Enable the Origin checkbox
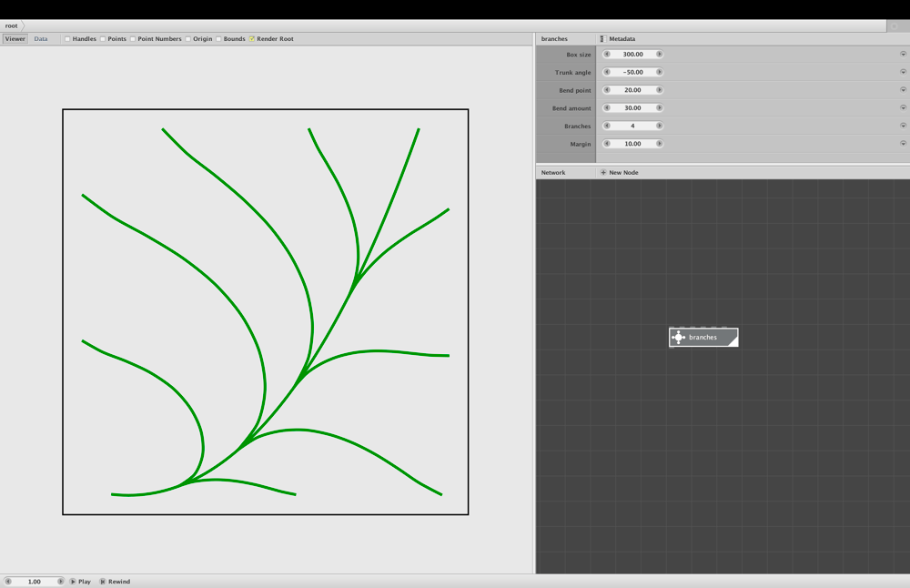The image size is (910, 588). coord(188,39)
